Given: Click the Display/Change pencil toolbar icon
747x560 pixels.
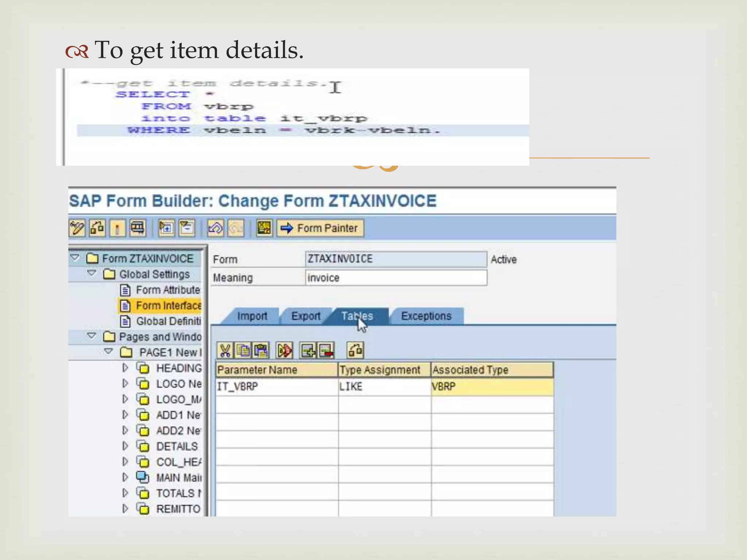Looking at the screenshot, I should click(77, 229).
